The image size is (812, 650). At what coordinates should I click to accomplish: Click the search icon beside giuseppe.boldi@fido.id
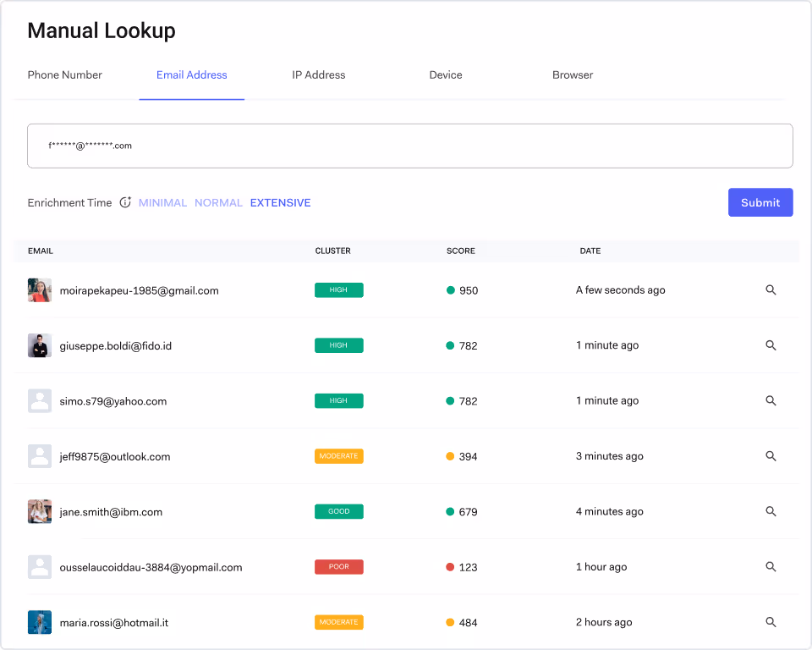coord(771,345)
